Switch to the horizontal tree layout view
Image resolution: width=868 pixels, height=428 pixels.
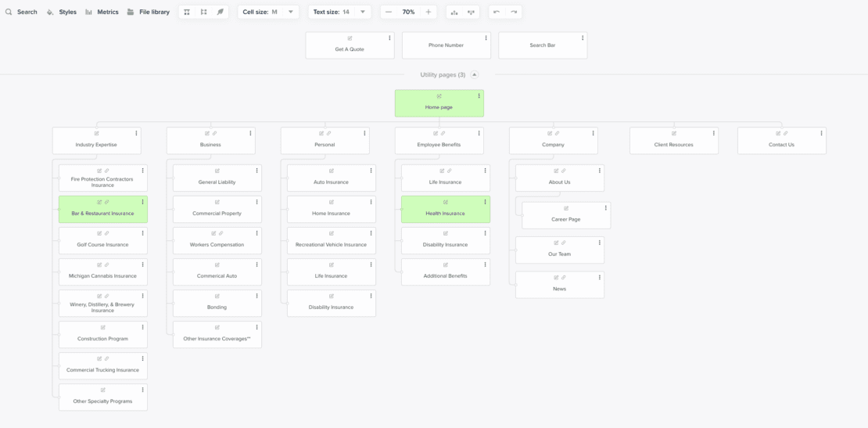point(203,12)
